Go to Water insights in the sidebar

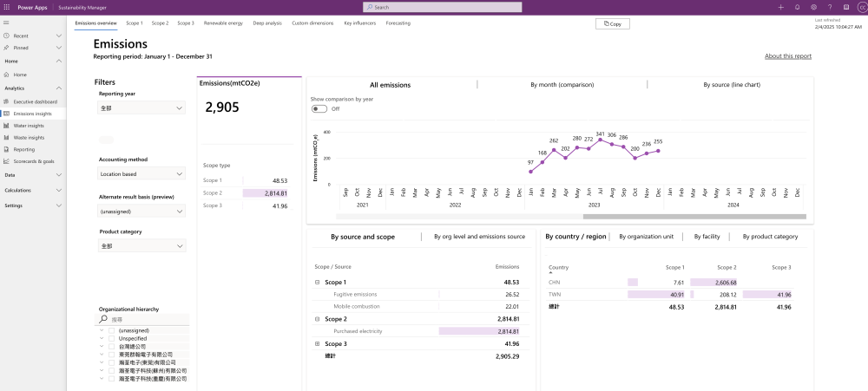tap(28, 125)
